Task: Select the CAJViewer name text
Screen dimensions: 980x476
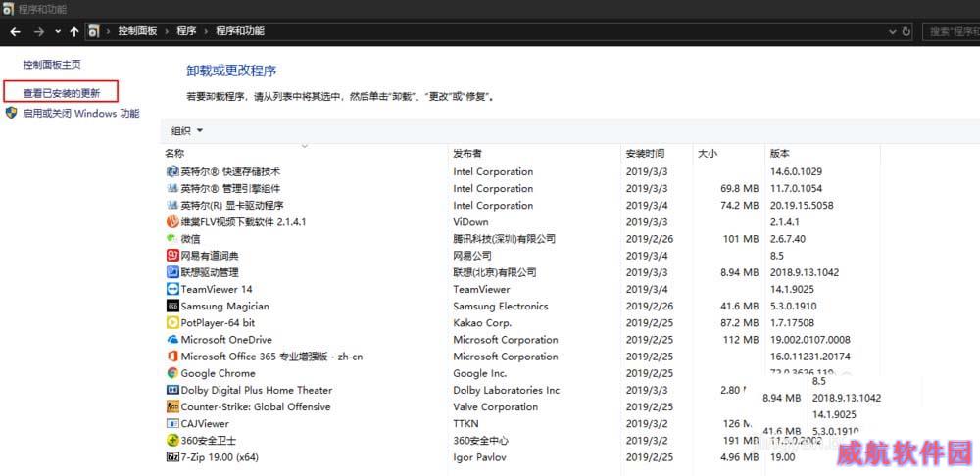Action: pyautogui.click(x=205, y=423)
